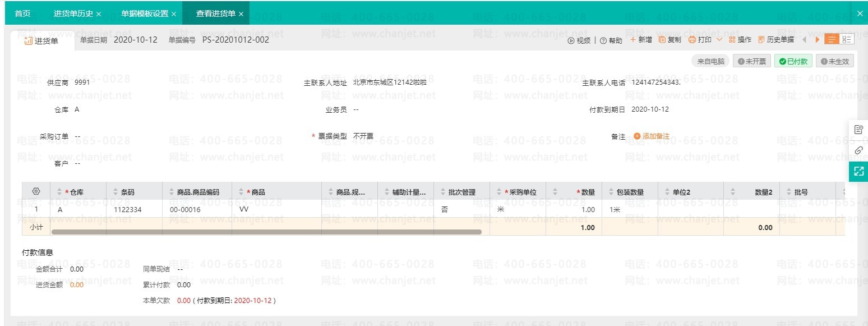
Task: Click the 未开票 status badge
Action: pos(751,61)
